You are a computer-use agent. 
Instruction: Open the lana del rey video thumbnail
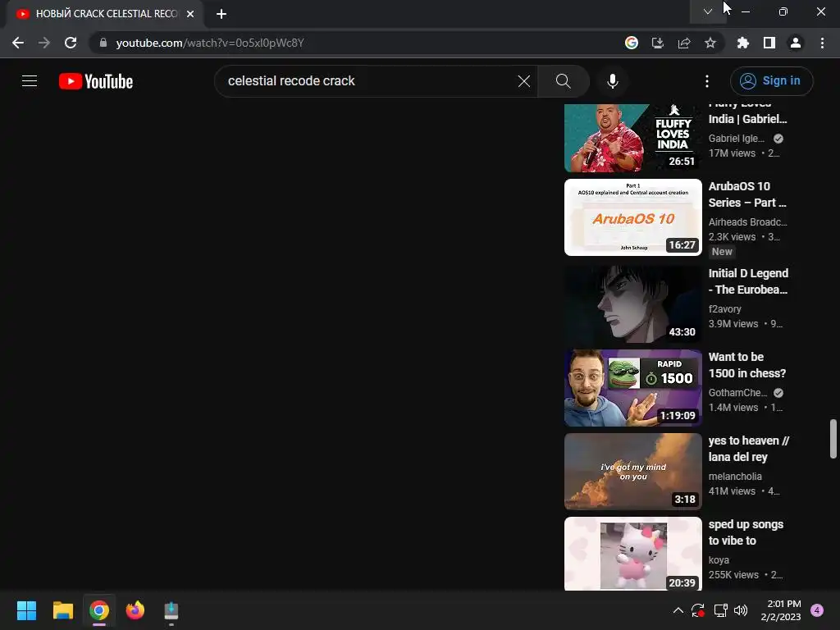[x=633, y=472]
